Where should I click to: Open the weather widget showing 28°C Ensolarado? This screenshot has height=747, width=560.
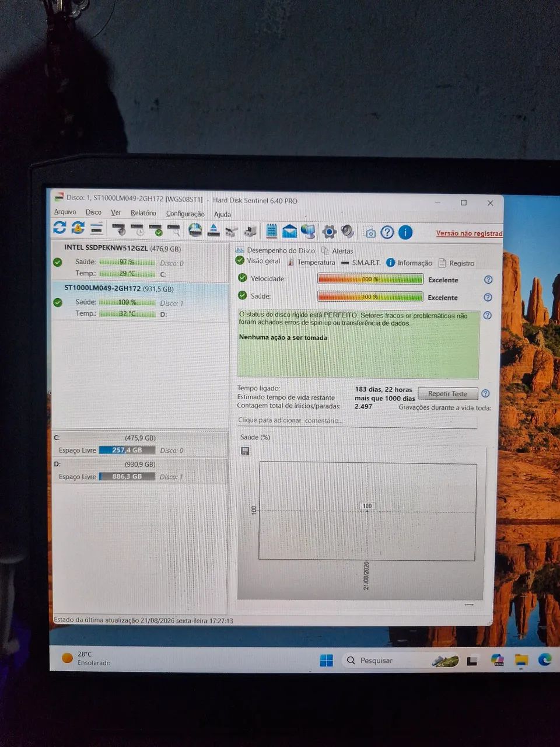pos(86,658)
